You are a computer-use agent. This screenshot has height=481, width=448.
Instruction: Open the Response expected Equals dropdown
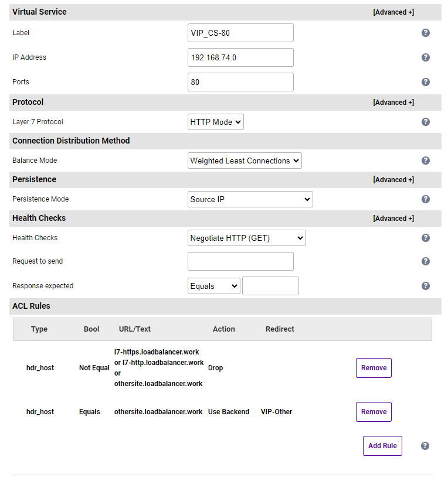tap(213, 286)
